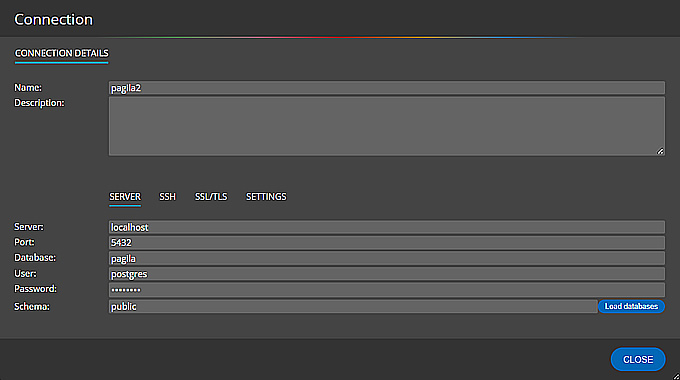Screen dimensions: 680x380
Task: Open the SSL/TLS tab
Action: point(211,197)
